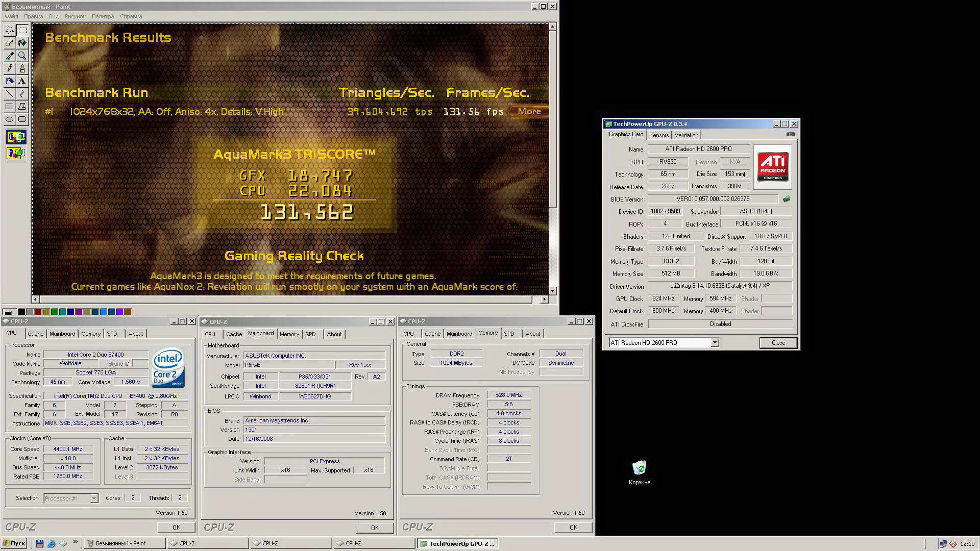Open the Файл menu in Paint
Screen dimensions: 980x551
pos(11,16)
